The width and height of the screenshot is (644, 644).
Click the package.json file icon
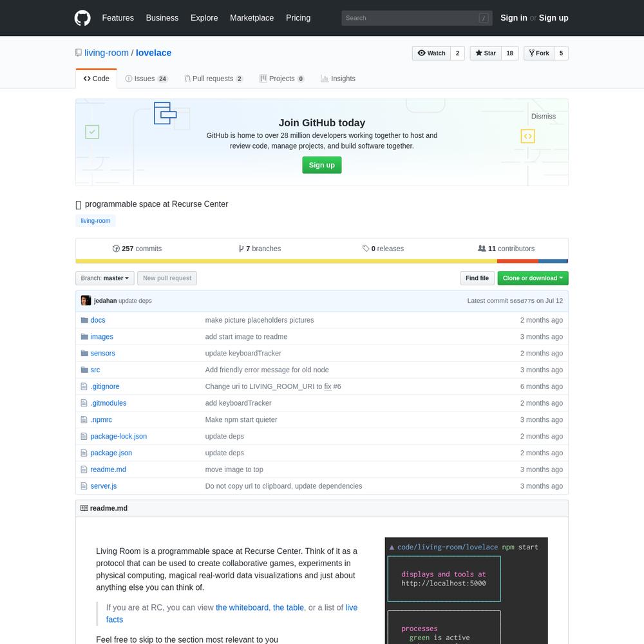(x=84, y=453)
